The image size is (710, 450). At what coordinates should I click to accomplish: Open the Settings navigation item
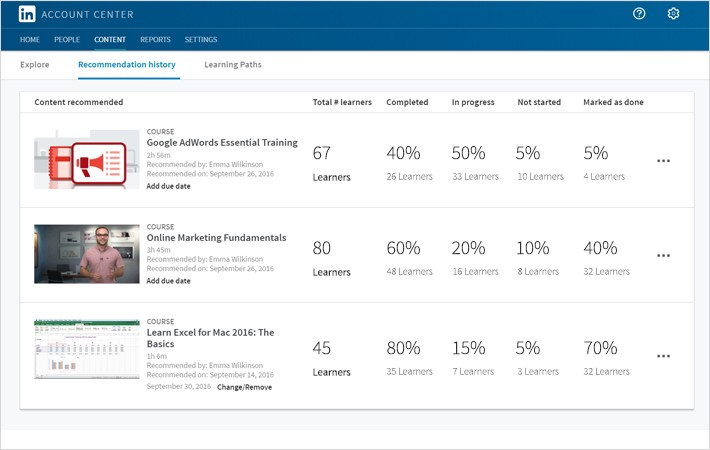201,40
